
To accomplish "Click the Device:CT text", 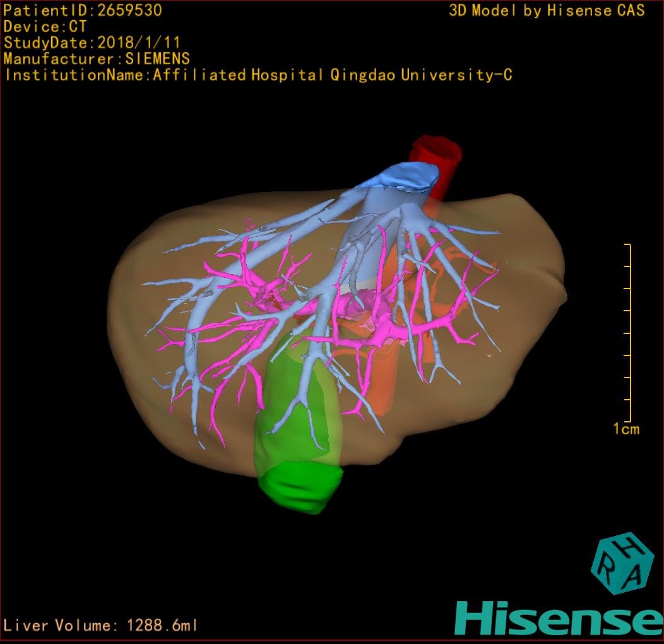I will click(x=45, y=27).
